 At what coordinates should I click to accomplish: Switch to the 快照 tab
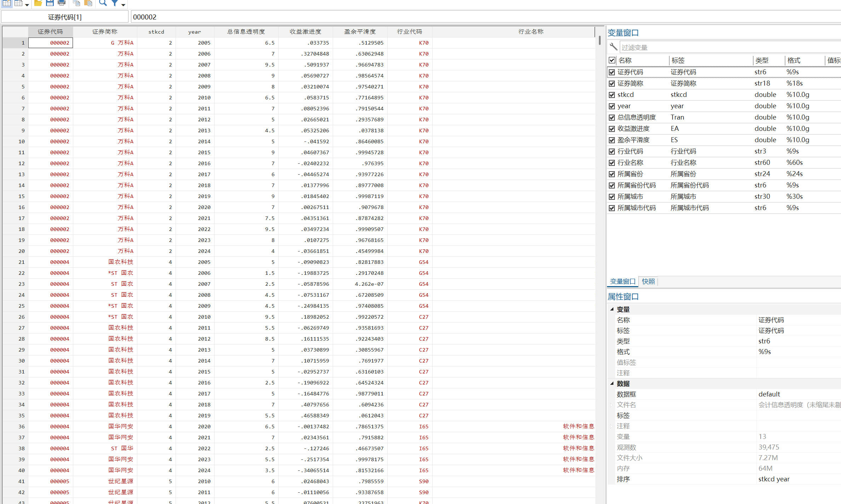point(648,282)
